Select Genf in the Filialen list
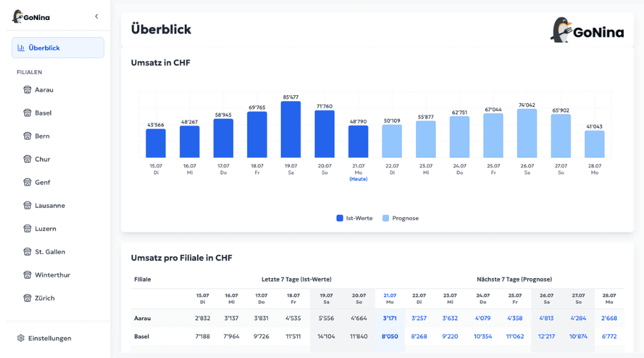This screenshot has width=644, height=358. click(x=42, y=182)
